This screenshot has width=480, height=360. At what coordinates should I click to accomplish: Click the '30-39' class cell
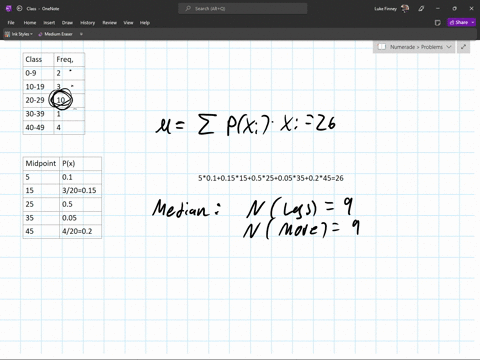(x=38, y=114)
